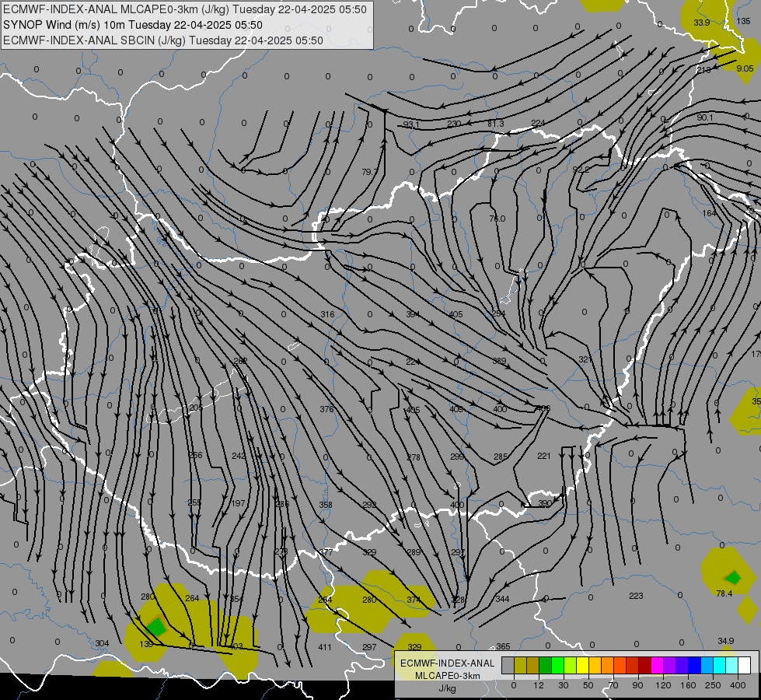The width and height of the screenshot is (761, 700).
Task: Click the legend tick label '30'
Action: pos(564,685)
